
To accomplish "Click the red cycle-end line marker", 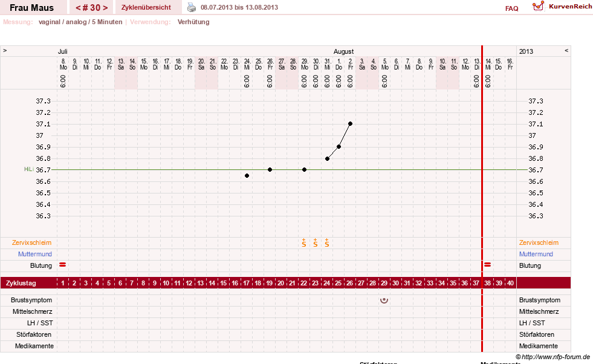I will click(x=482, y=199).
